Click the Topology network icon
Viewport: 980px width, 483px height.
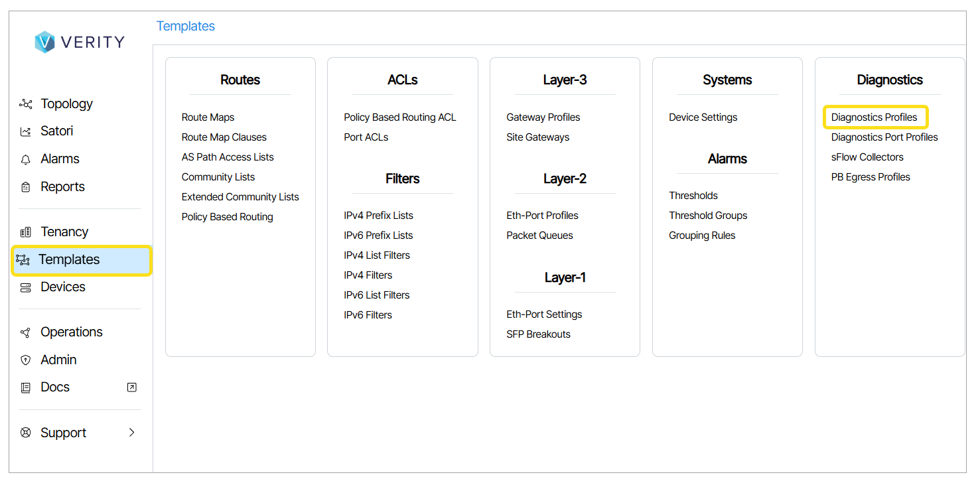click(26, 104)
